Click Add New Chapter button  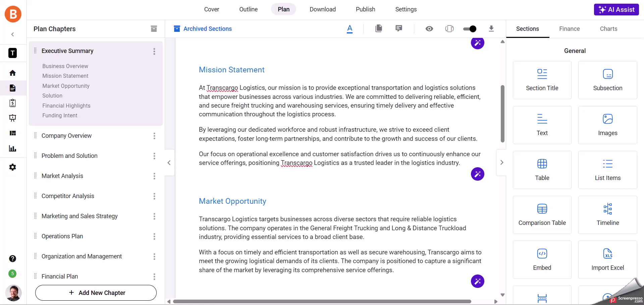click(96, 293)
